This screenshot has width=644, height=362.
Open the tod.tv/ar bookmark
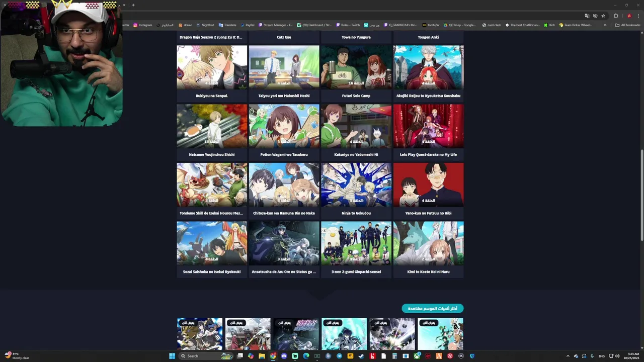[x=431, y=25]
